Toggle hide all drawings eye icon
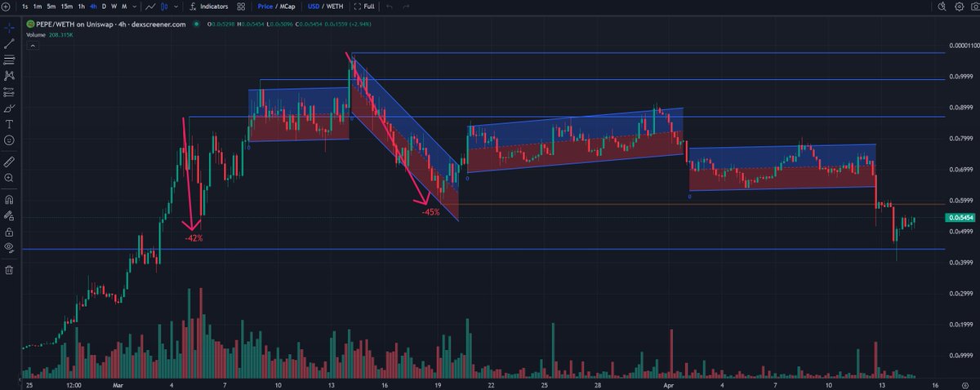 [9, 247]
